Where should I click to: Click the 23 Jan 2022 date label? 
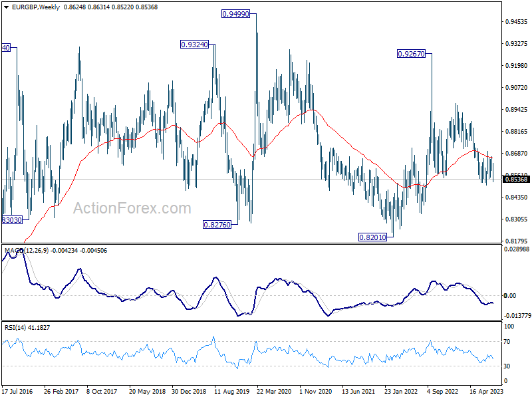point(401,391)
